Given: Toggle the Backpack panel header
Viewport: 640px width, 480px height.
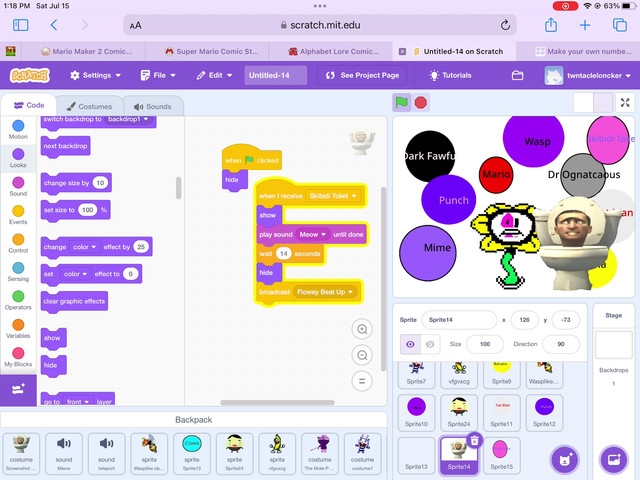Looking at the screenshot, I should tap(193, 420).
